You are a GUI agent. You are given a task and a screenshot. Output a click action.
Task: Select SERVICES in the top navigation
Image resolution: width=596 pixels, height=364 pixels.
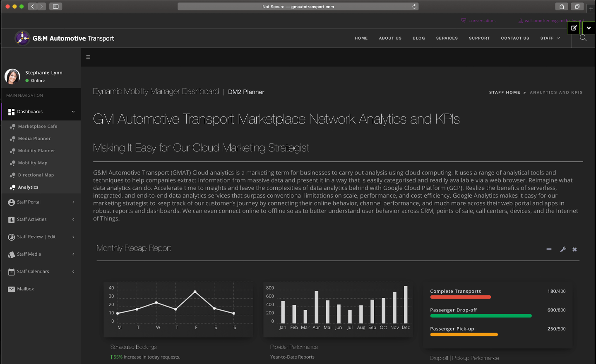coord(447,38)
